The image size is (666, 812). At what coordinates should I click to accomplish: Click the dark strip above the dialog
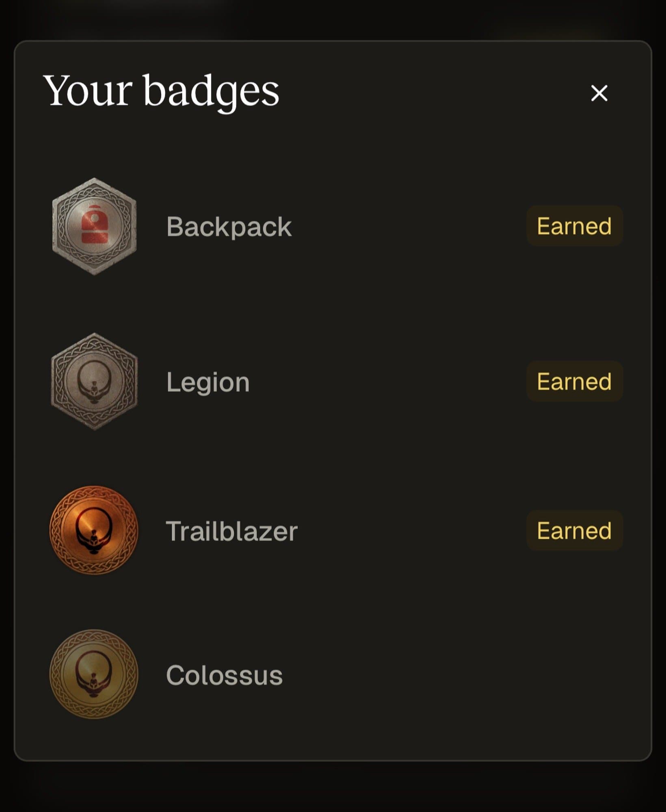point(333,18)
